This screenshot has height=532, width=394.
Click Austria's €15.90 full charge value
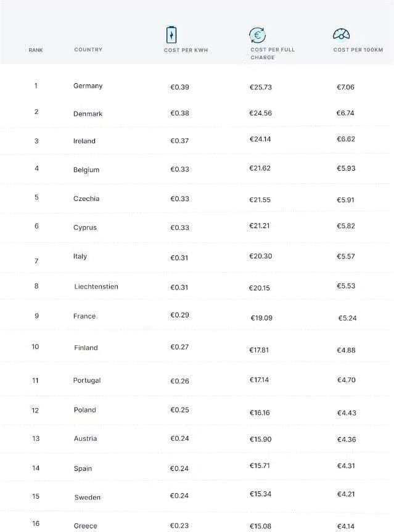click(x=261, y=439)
